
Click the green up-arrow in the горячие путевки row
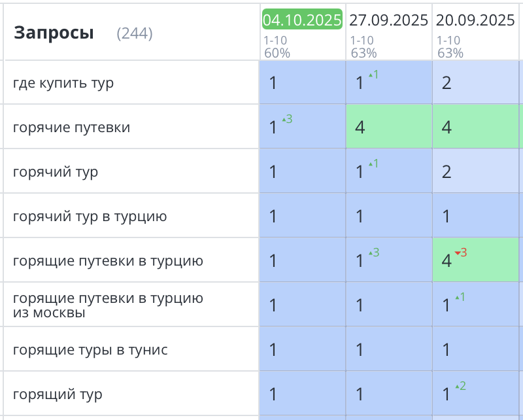[283, 120]
